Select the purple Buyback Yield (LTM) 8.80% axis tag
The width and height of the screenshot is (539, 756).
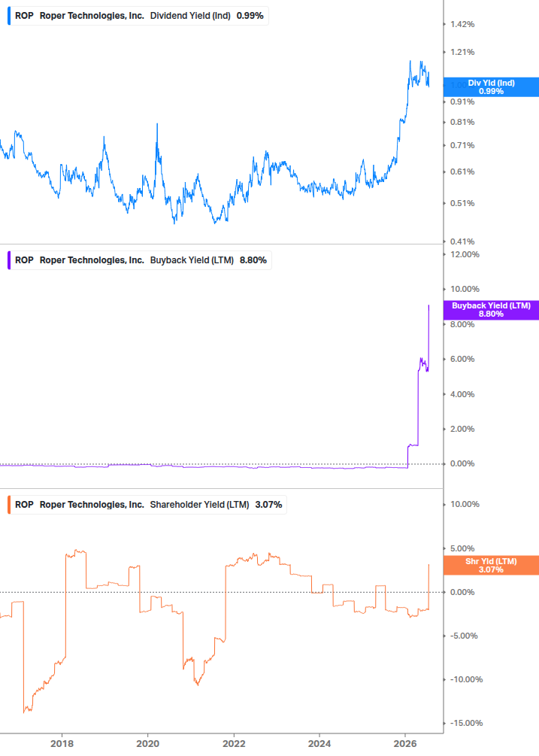pyautogui.click(x=491, y=310)
